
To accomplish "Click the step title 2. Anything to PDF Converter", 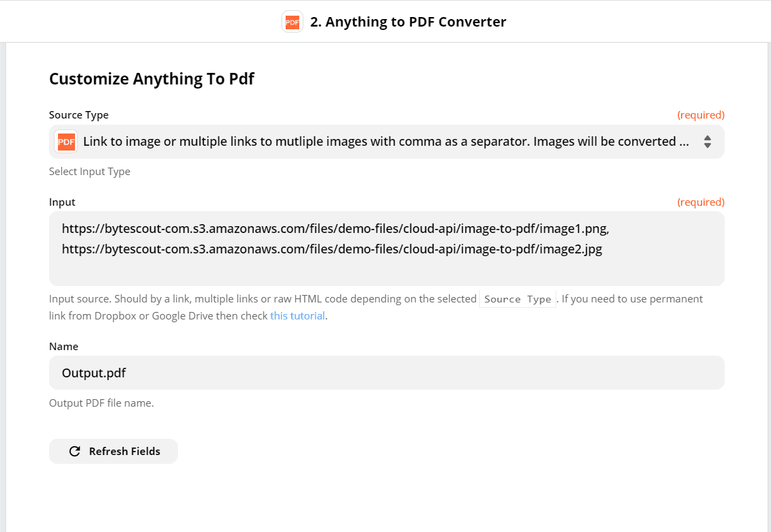I will (409, 21).
